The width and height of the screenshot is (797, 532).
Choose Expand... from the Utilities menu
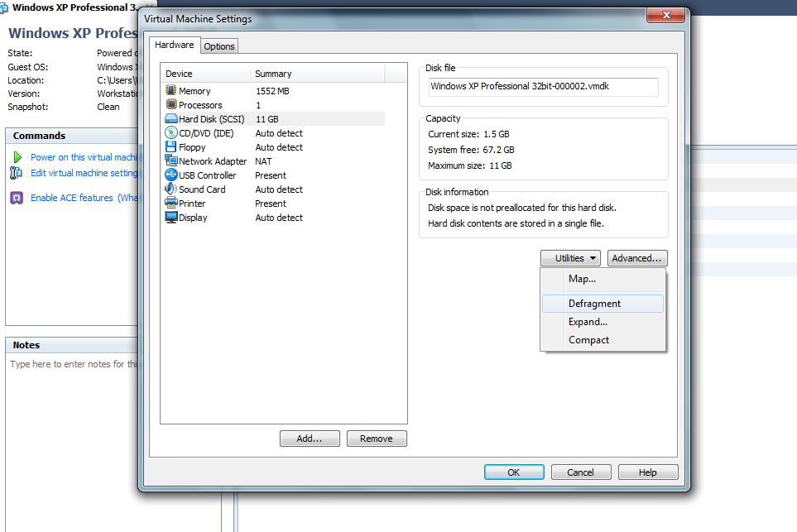click(x=603, y=322)
